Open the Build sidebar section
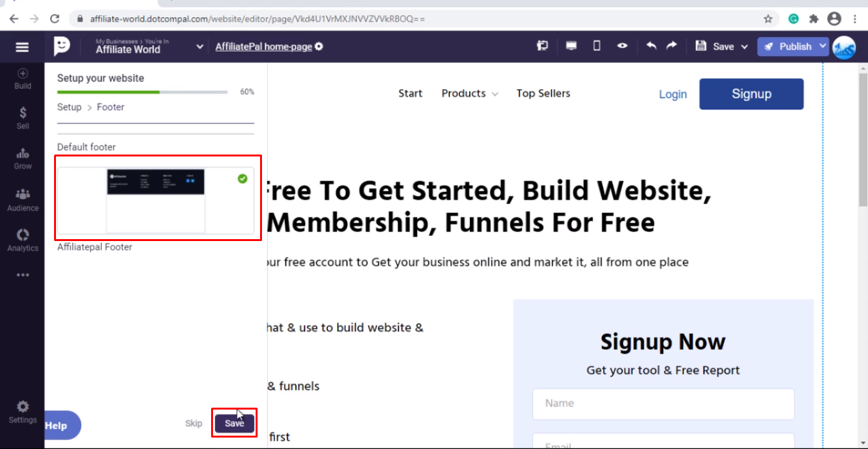The image size is (868, 449). pos(22,79)
